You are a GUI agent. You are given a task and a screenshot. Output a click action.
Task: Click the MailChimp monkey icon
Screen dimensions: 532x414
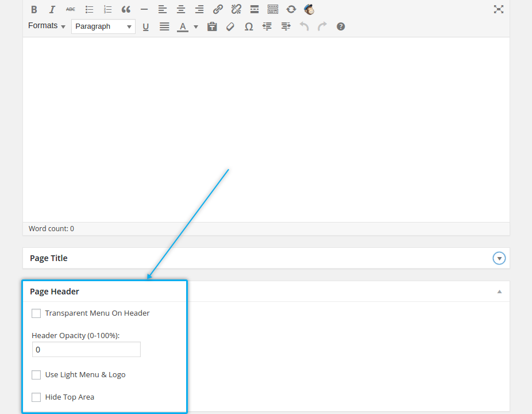pos(309,9)
